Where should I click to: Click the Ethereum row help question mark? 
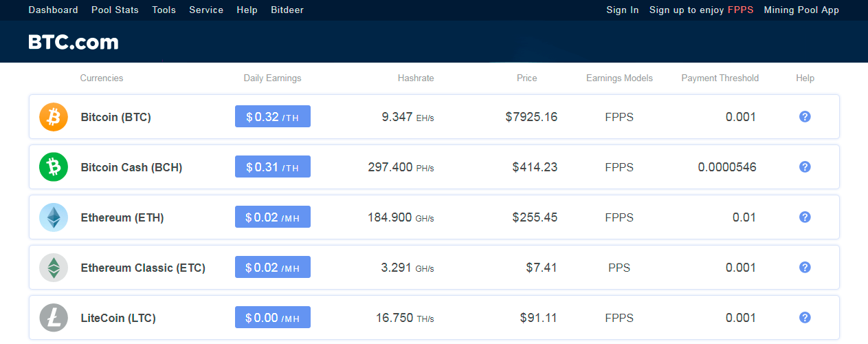tap(805, 217)
